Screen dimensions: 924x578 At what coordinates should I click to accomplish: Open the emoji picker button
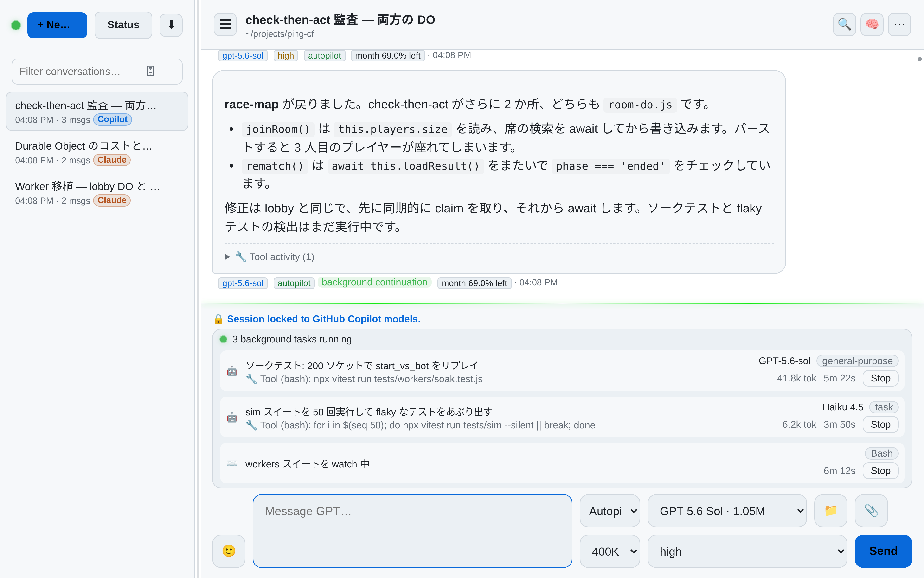pos(229,551)
